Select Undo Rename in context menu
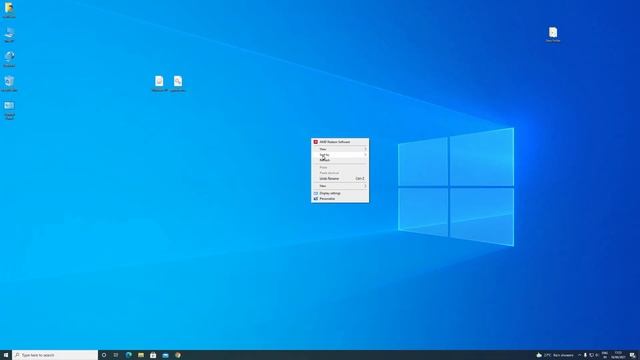 [x=340, y=179]
